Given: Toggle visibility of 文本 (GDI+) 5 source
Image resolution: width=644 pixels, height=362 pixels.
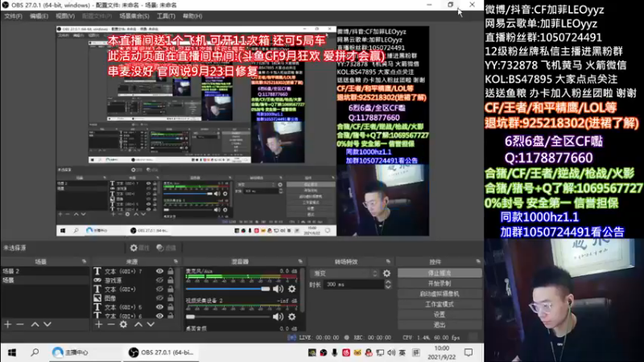Looking at the screenshot, I should (159, 307).
